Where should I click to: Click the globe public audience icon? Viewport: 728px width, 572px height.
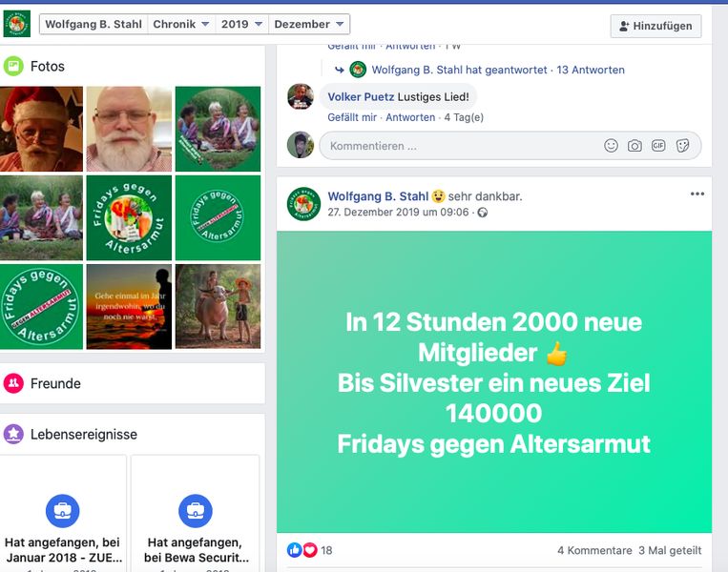click(483, 213)
